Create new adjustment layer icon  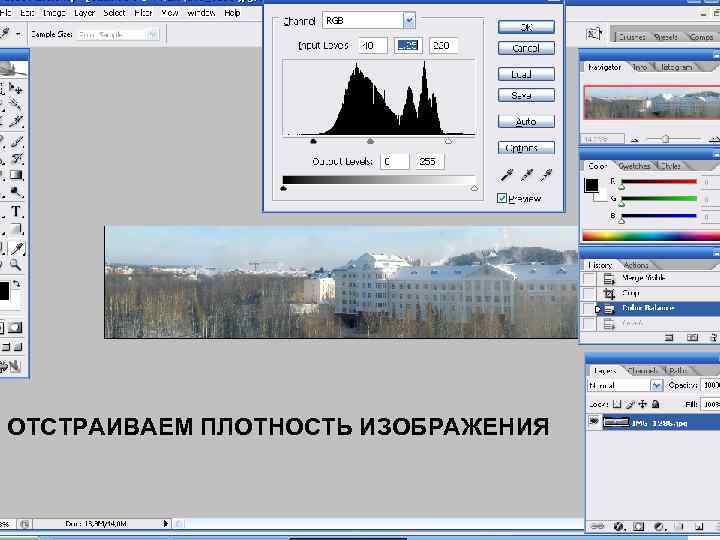pos(660,526)
